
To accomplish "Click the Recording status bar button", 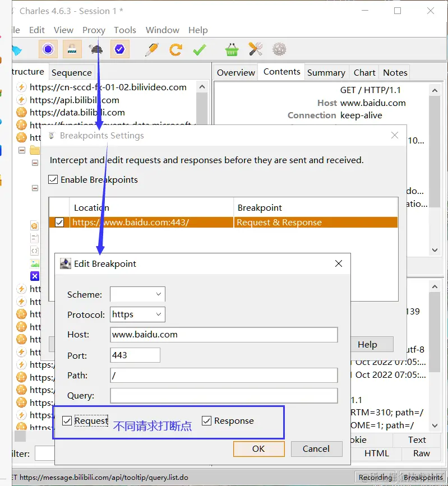I will click(x=376, y=478).
